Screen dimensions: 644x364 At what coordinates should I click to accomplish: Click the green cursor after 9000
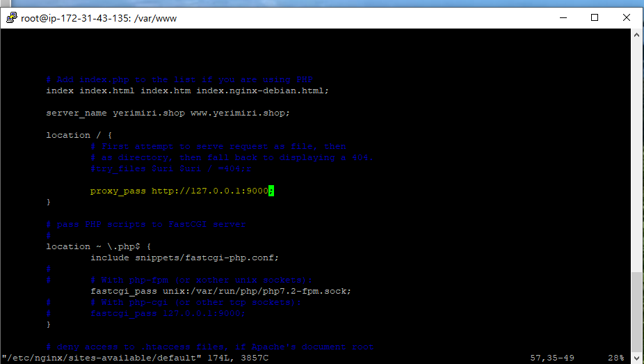pyautogui.click(x=271, y=191)
